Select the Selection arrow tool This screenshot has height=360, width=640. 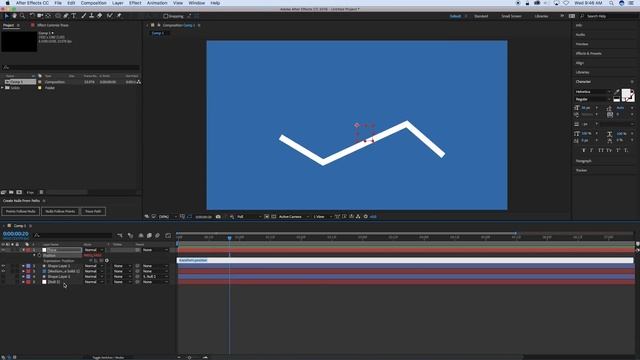(x=7, y=16)
